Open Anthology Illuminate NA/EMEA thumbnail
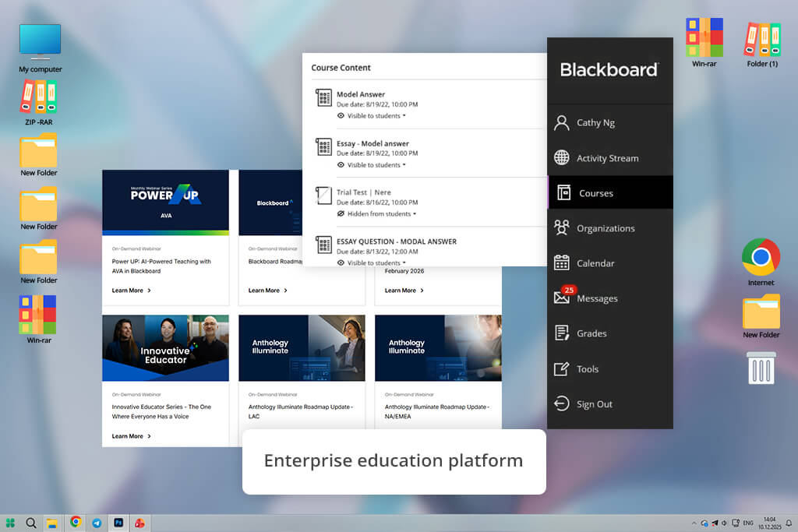The height and width of the screenshot is (532, 798). [x=438, y=348]
